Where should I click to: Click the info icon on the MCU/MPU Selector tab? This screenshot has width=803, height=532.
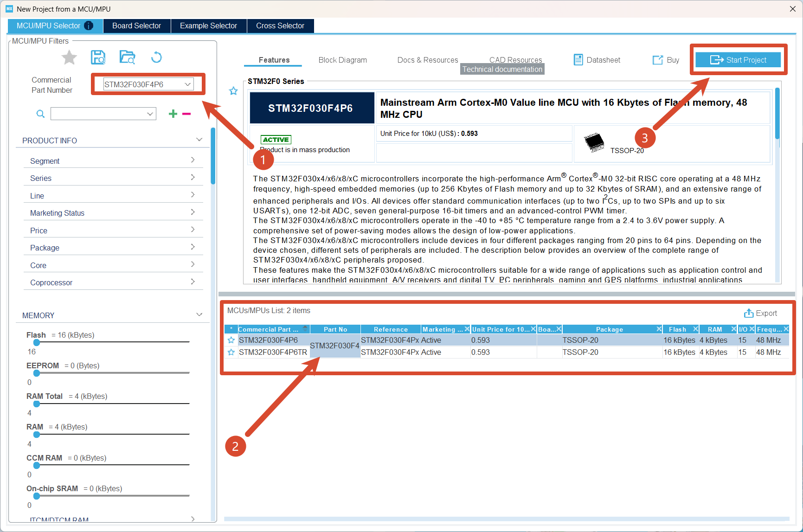[x=89, y=26]
